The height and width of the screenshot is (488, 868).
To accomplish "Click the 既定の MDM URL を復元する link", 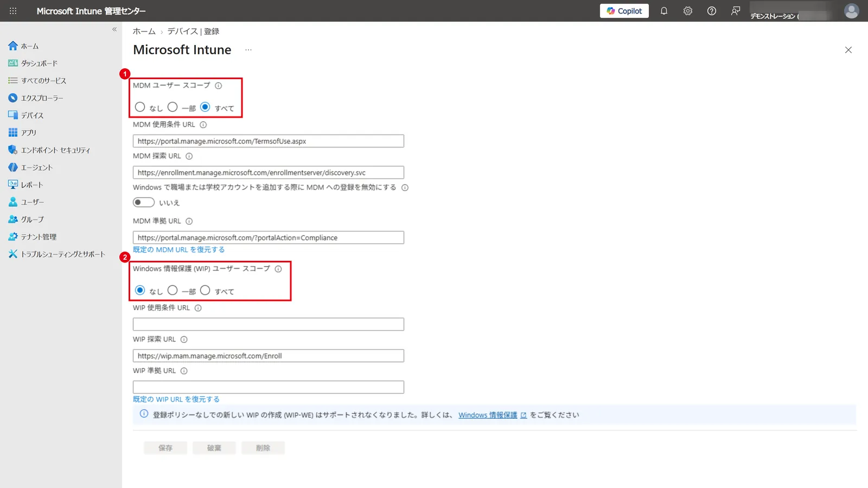I will coord(178,250).
